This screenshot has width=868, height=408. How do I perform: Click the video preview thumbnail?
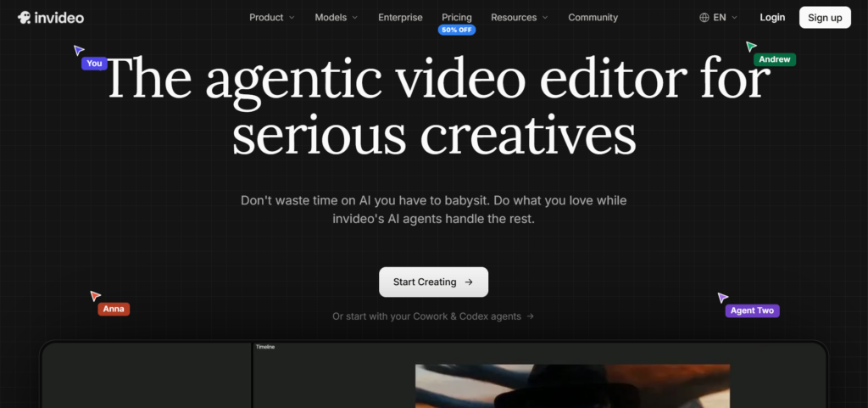pos(572,386)
